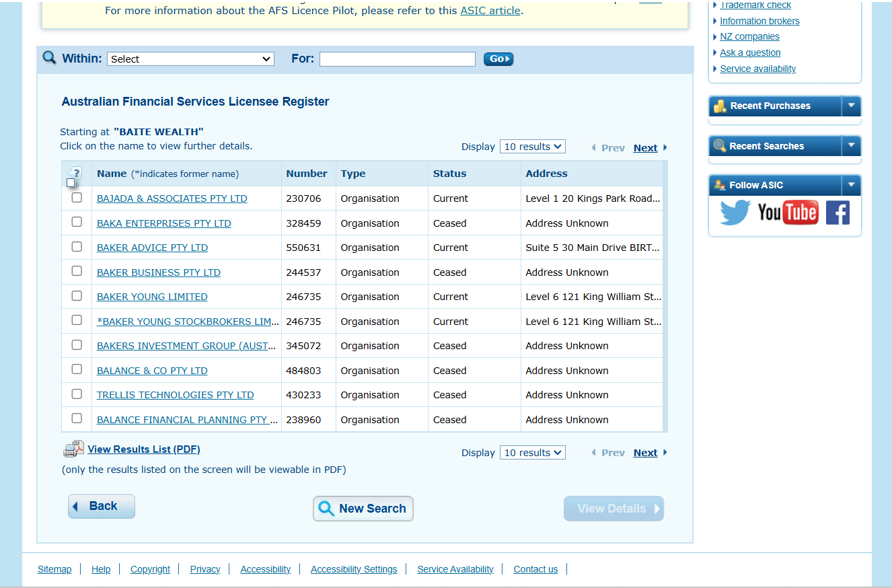This screenshot has width=892, height=588.
Task: Click the Recent Searches magnifier icon
Action: tap(720, 146)
